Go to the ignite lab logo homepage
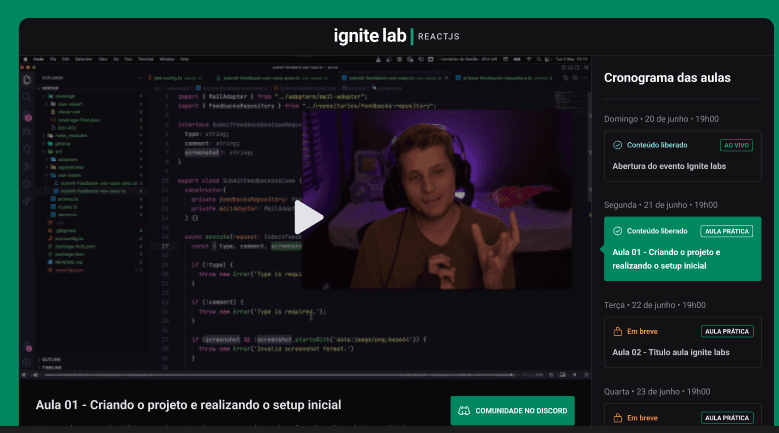This screenshot has width=779, height=433. [370, 36]
